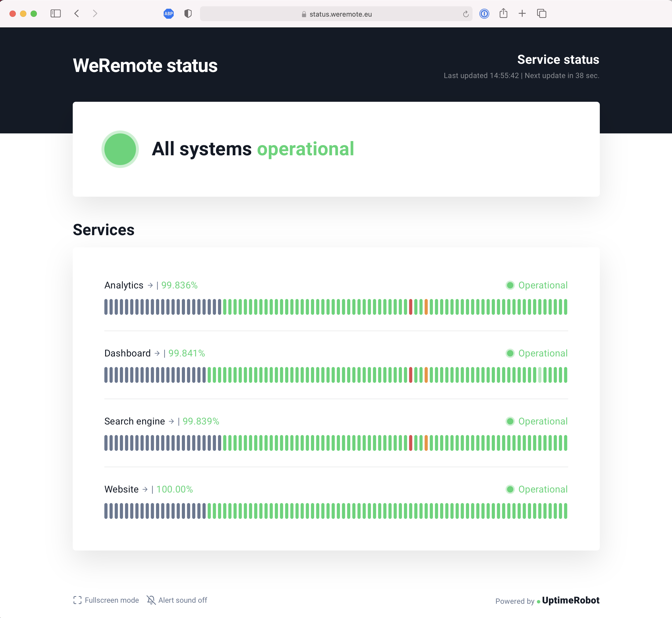Screen dimensions: 672x618
Task: Show the tab overview
Action: [541, 14]
